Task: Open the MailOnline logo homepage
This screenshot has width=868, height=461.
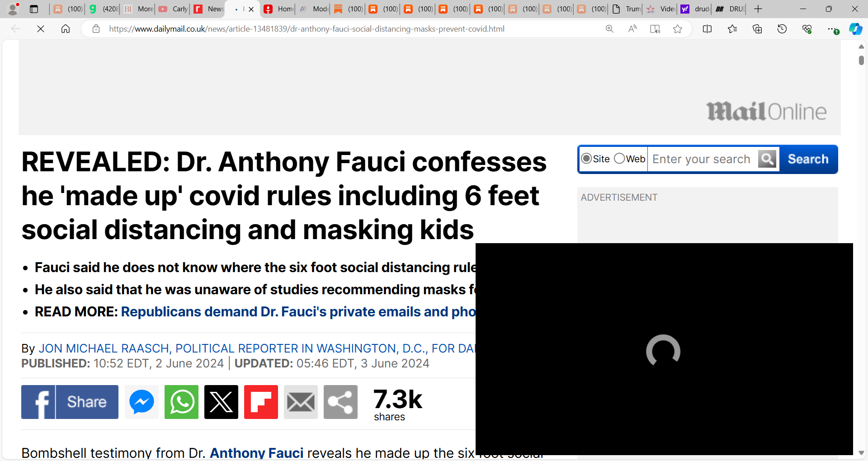Action: pos(767,111)
